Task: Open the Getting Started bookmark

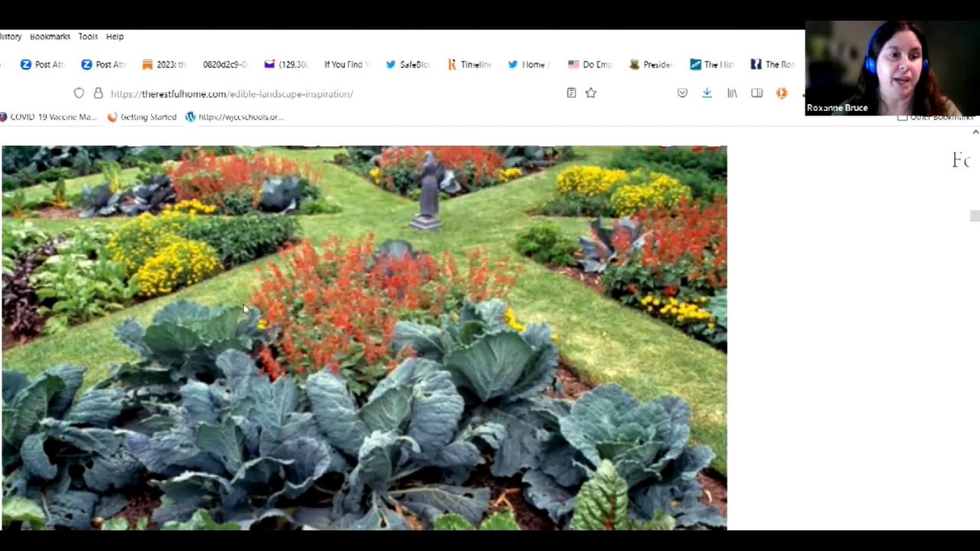Action: click(x=142, y=117)
